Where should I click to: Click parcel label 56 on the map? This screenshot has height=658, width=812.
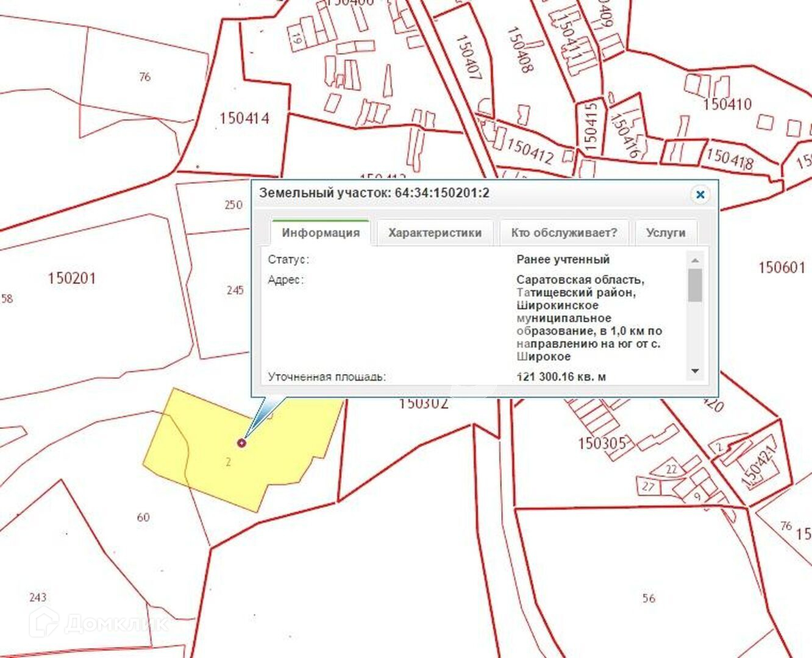pos(649,599)
